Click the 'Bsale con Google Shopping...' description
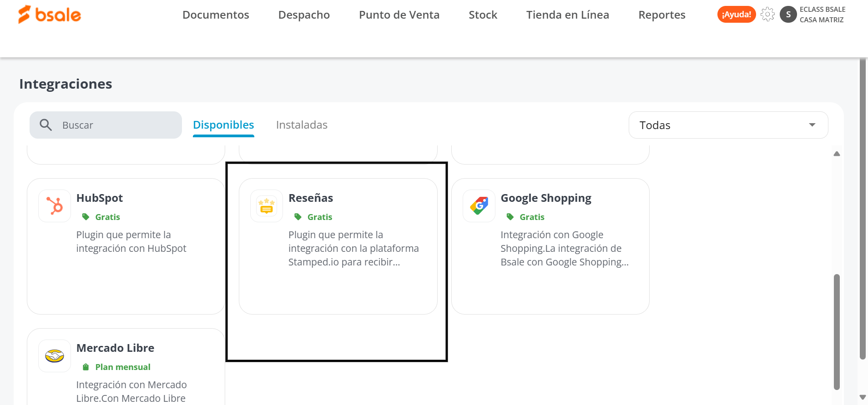The image size is (868, 405). [565, 262]
